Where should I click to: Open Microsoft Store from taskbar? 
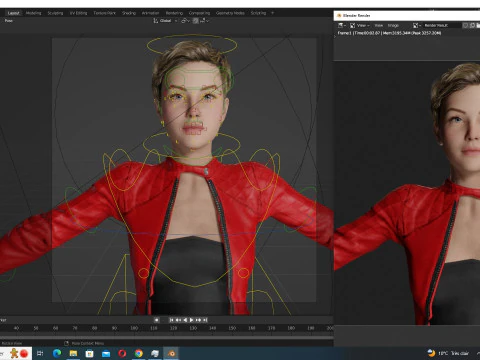[89, 353]
